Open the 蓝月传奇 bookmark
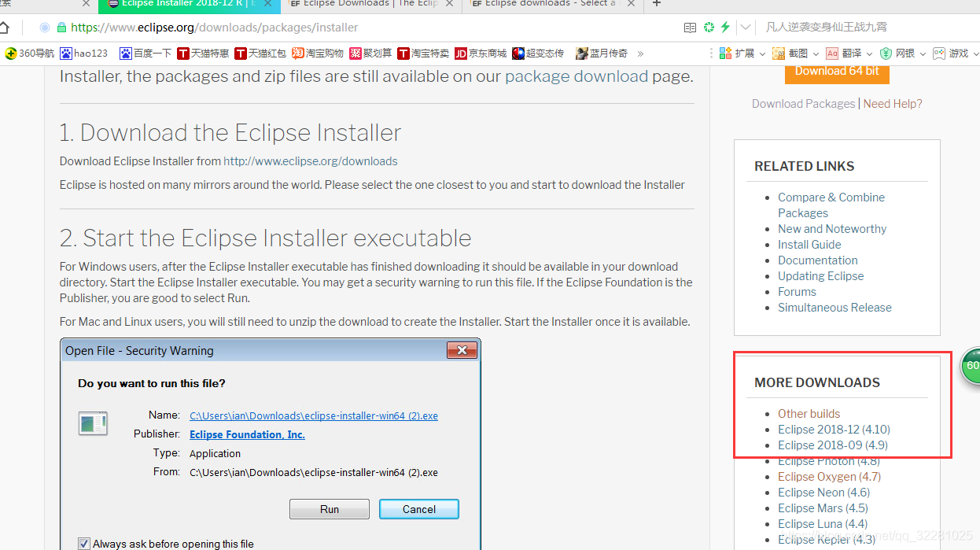The height and width of the screenshot is (550, 980). point(602,54)
